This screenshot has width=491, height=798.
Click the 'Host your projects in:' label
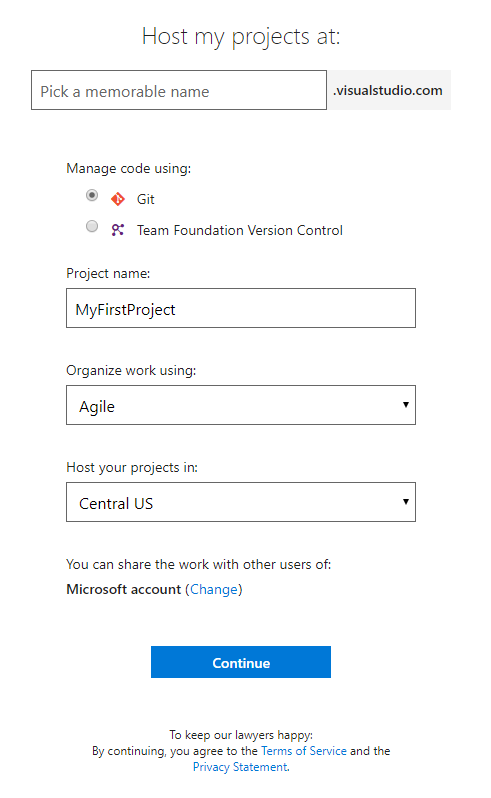click(x=132, y=467)
